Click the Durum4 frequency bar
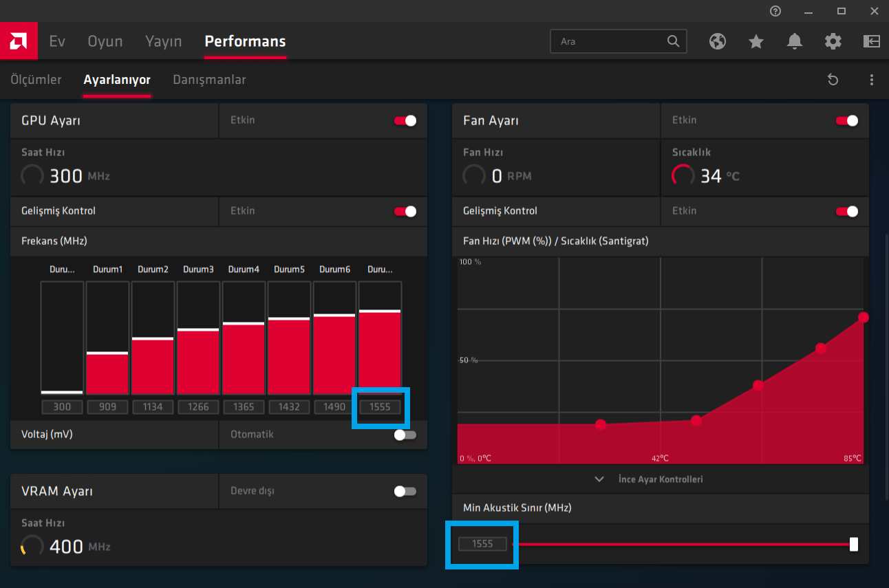The width and height of the screenshot is (889, 588). point(244,338)
